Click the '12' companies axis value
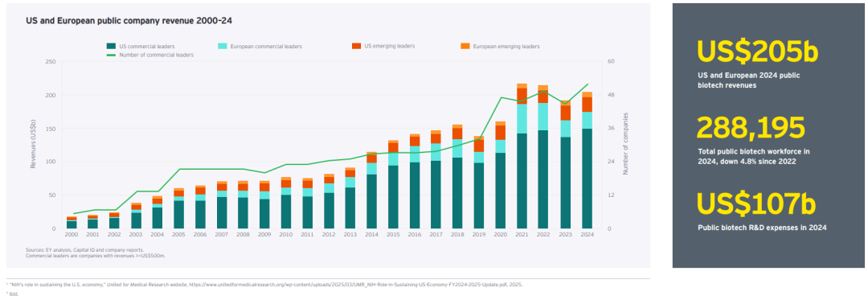 pyautogui.click(x=611, y=195)
